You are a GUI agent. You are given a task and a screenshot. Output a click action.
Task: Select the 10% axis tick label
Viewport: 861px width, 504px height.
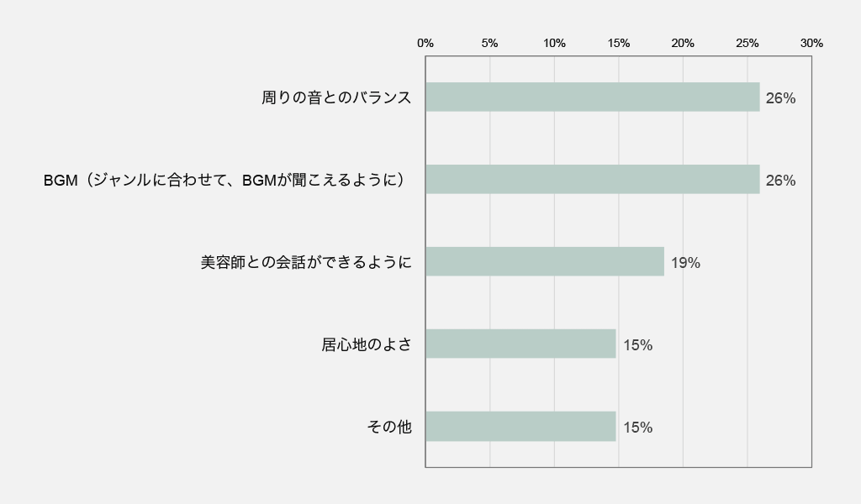pyautogui.click(x=554, y=43)
